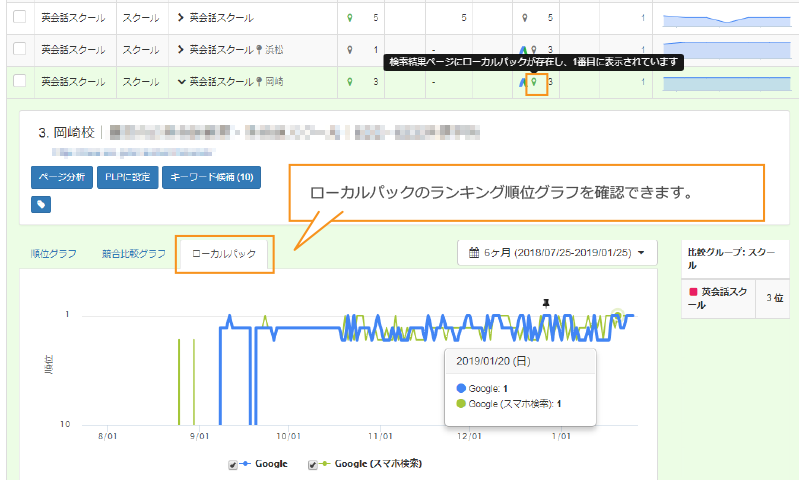Expand the 英会話スクール 浜松 keyword row

pyautogui.click(x=180, y=50)
